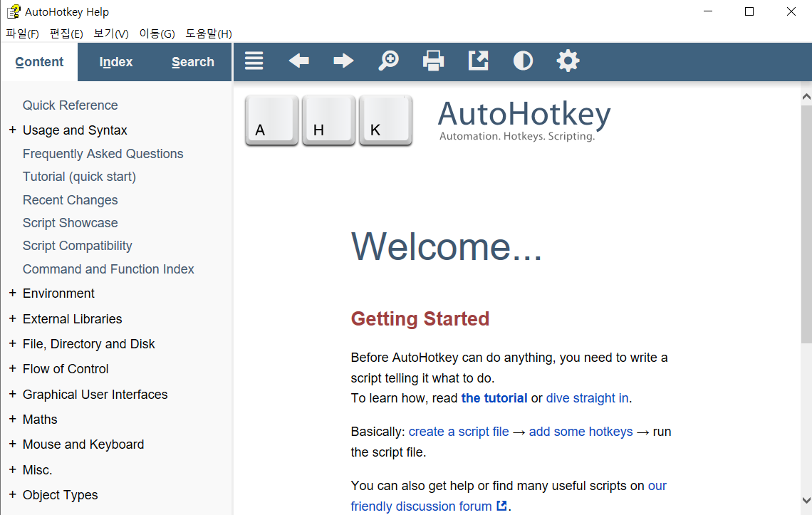Viewport: 812px width, 515px height.
Task: Print the page with the printer icon
Action: pos(434,61)
